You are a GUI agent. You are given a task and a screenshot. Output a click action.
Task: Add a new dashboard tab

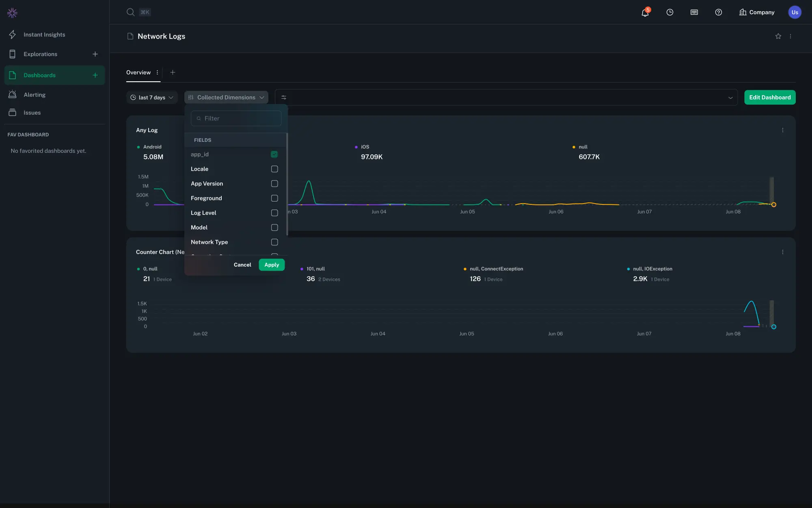coord(173,72)
